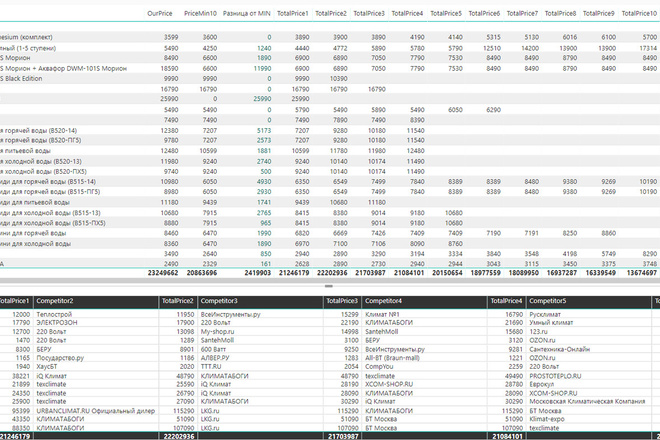The width and height of the screenshot is (660, 440).
Task: Click the TotalPrice10 grand total 13674697
Action: coord(641,273)
